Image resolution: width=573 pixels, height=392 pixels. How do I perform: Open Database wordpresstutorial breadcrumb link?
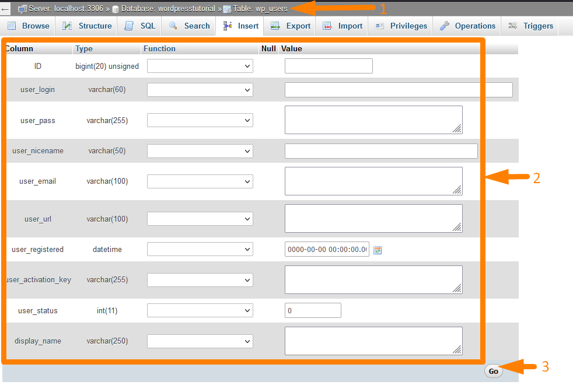167,9
